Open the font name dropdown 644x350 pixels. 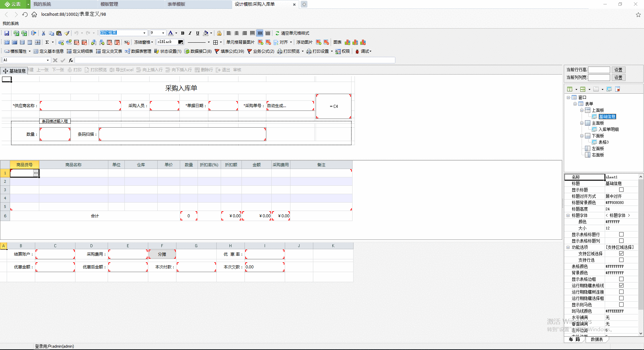point(144,33)
